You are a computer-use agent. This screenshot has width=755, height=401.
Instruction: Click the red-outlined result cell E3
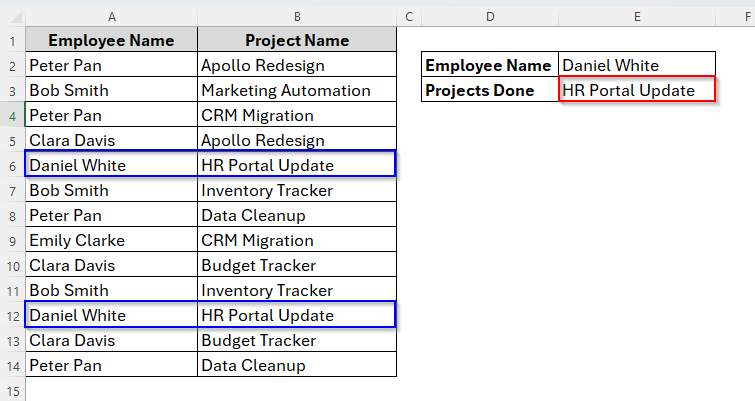(x=637, y=91)
